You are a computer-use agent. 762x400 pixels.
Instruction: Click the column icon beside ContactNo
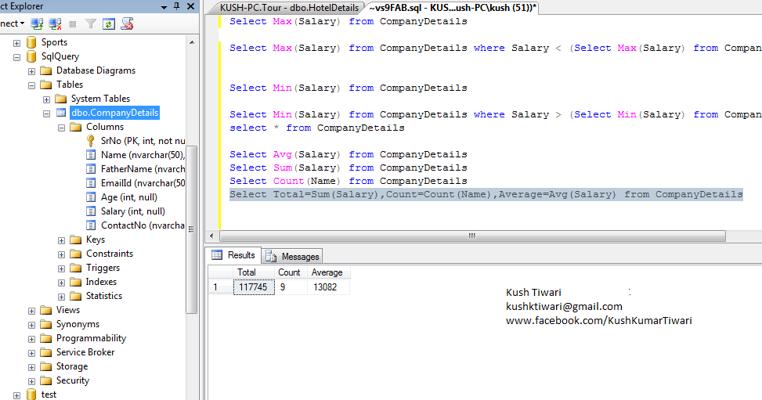pyautogui.click(x=90, y=226)
